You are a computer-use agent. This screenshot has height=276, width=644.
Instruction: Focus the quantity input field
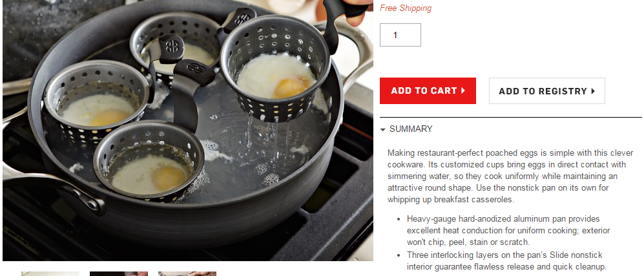coord(400,35)
